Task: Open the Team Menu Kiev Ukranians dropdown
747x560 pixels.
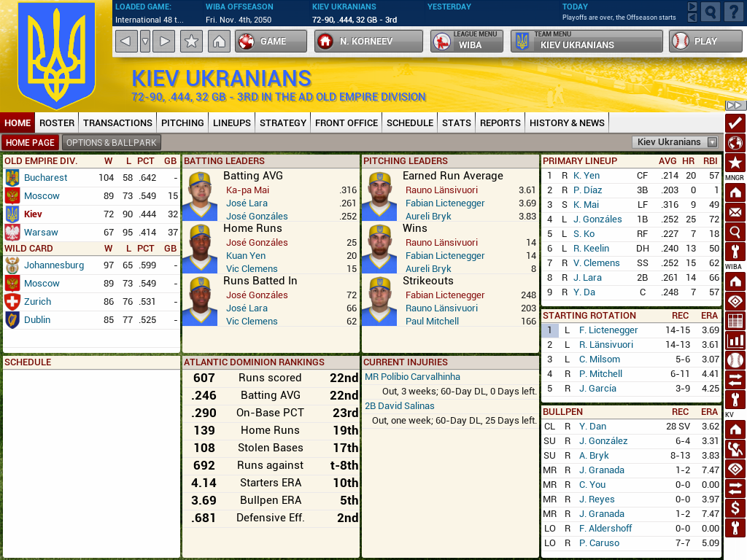Action: click(x=587, y=42)
